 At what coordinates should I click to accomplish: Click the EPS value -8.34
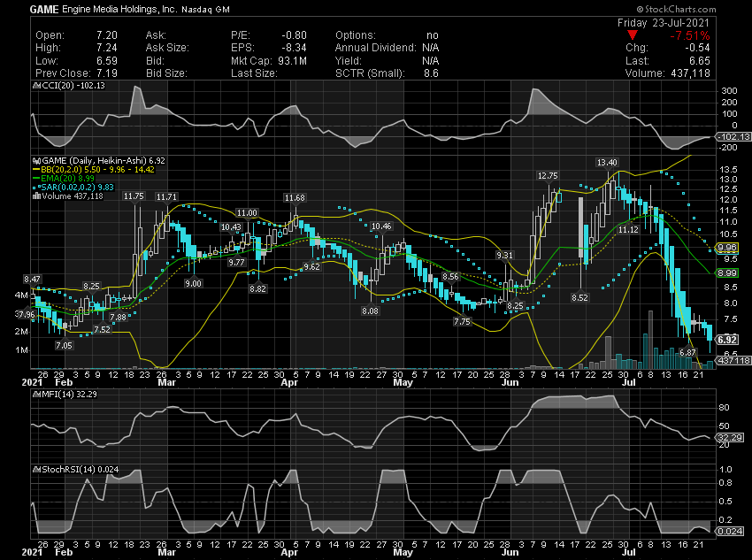[294, 48]
